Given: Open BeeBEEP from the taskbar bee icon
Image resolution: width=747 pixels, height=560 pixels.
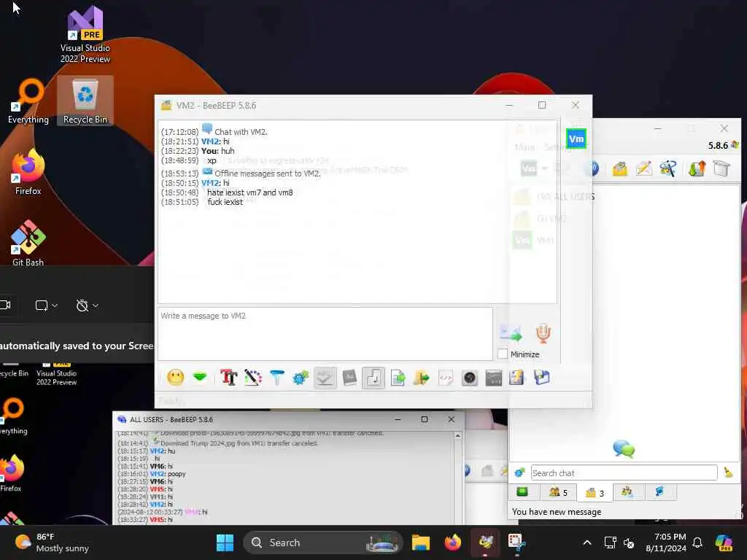Looking at the screenshot, I should pos(485,542).
